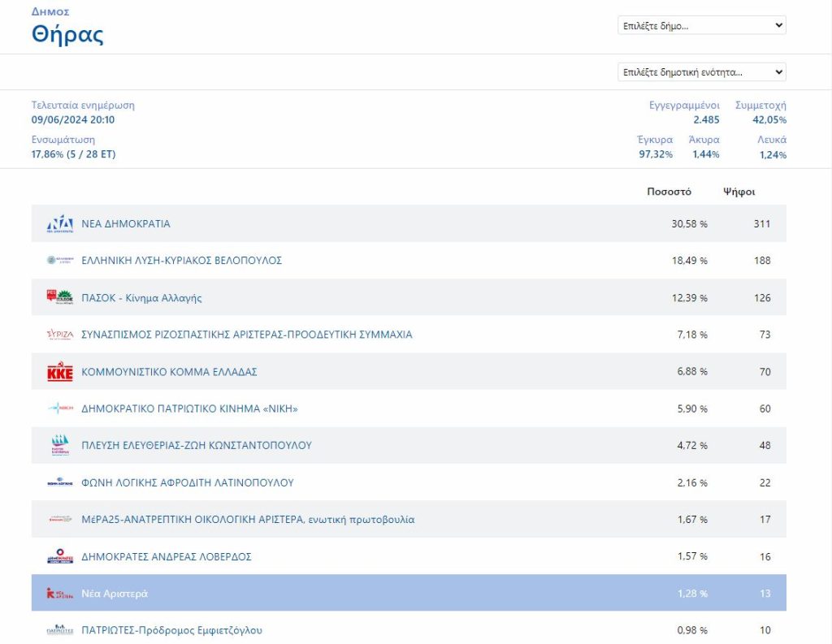This screenshot has width=832, height=644.
Task: Click the 48 votes cell
Action: pos(765,445)
